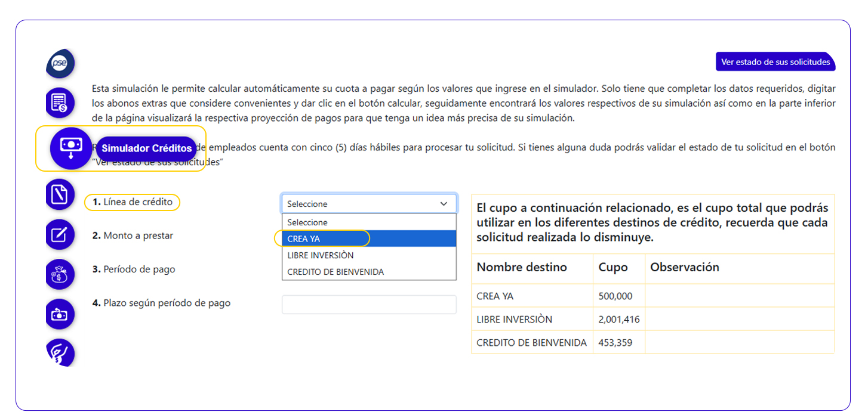Click the cash banknote sidebar icon

pos(60,314)
